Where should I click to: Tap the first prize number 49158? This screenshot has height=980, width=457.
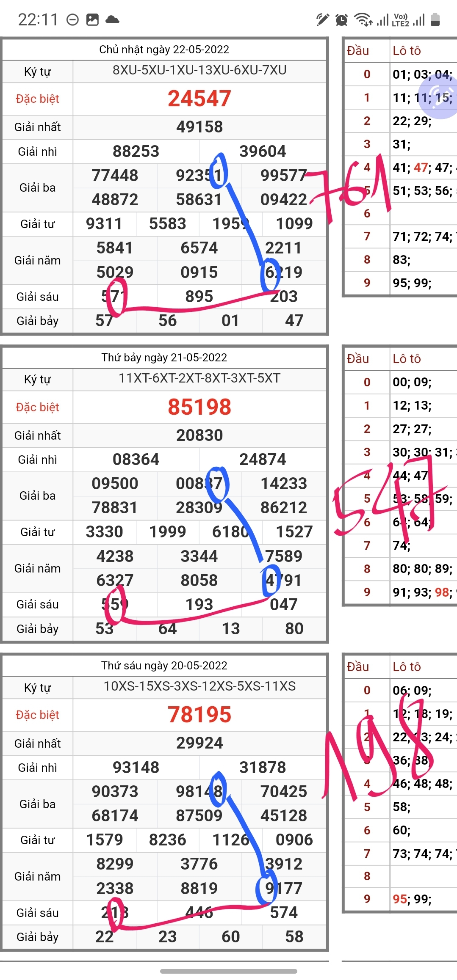199,127
